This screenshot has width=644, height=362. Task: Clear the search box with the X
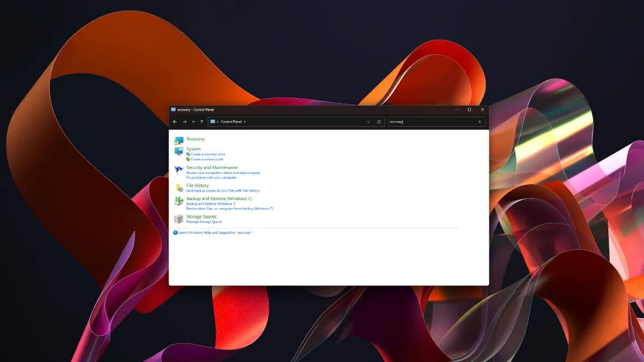[x=480, y=122]
